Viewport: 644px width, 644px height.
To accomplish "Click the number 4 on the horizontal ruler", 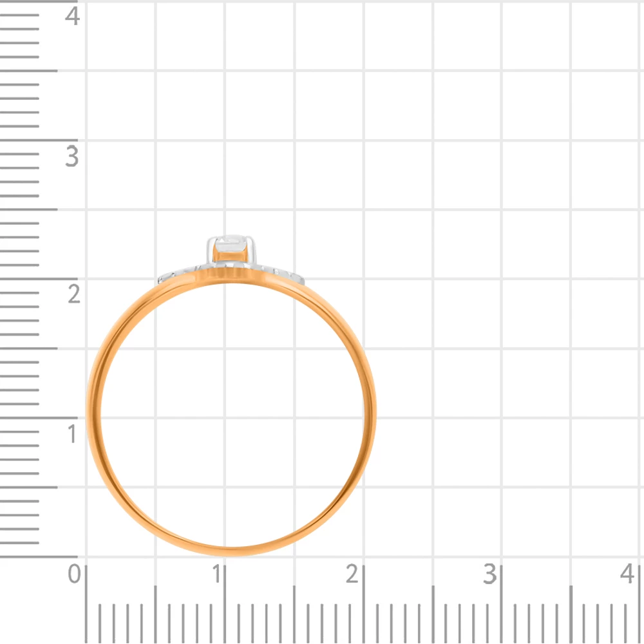I will [627, 573].
